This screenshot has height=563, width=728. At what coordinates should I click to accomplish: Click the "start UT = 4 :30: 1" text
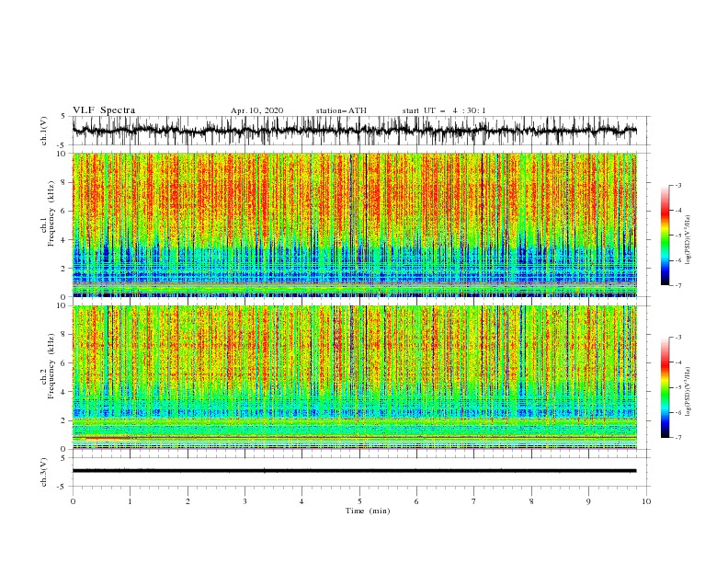click(444, 110)
